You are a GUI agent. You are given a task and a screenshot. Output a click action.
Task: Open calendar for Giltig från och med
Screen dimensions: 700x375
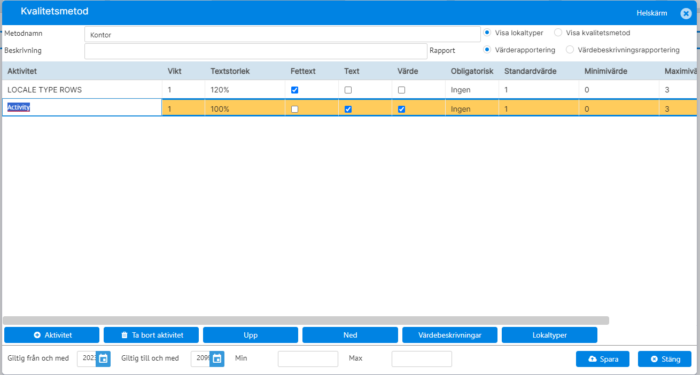103,358
